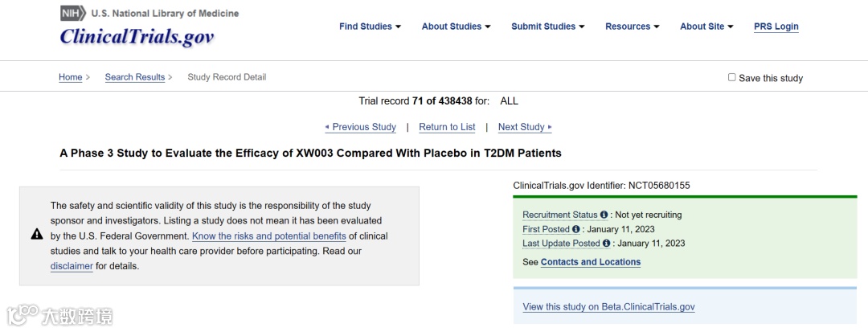The width and height of the screenshot is (868, 332).
Task: Check the Save this study checkbox
Action: pyautogui.click(x=731, y=77)
